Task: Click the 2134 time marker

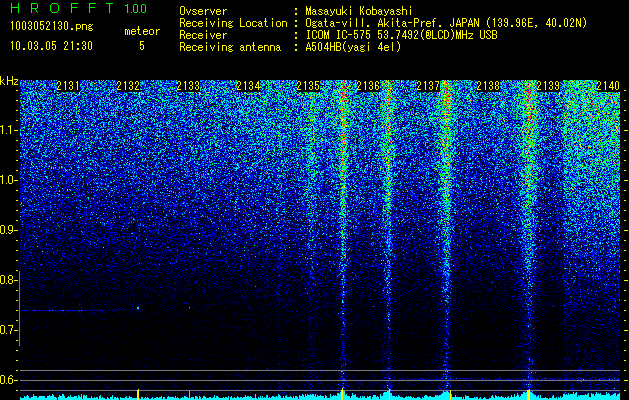Action: coord(248,86)
